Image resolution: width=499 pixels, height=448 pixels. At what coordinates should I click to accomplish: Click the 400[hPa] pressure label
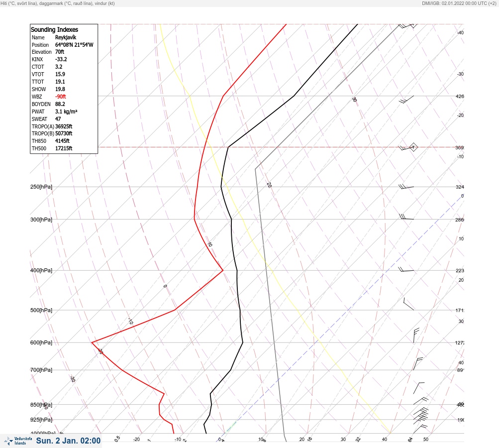pyautogui.click(x=41, y=270)
